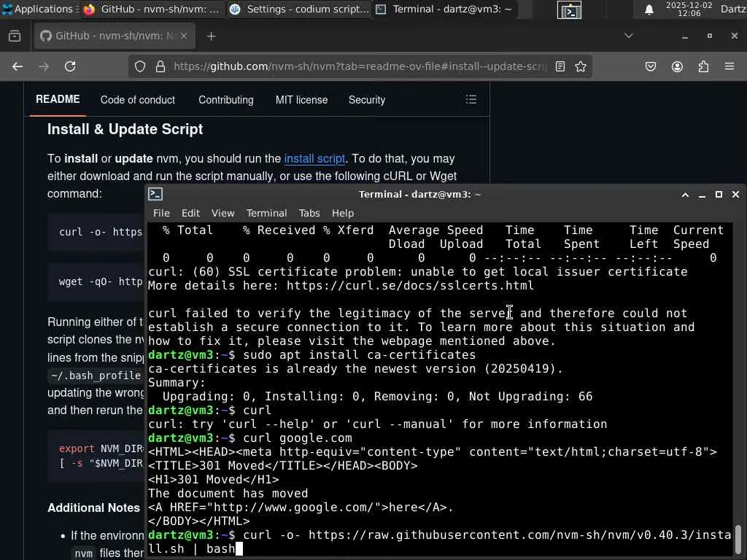Open terminal File menu

(x=161, y=214)
